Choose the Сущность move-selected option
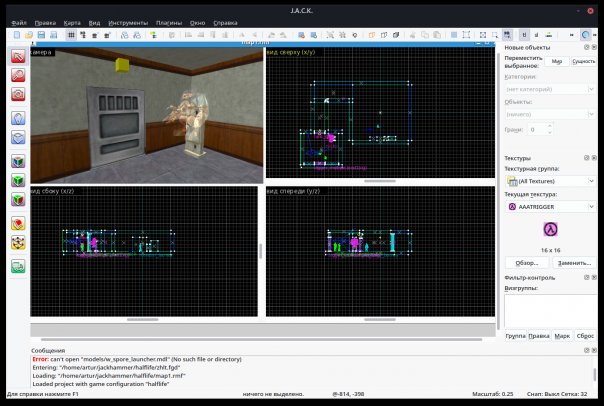This screenshot has width=604, height=406. pyautogui.click(x=583, y=61)
